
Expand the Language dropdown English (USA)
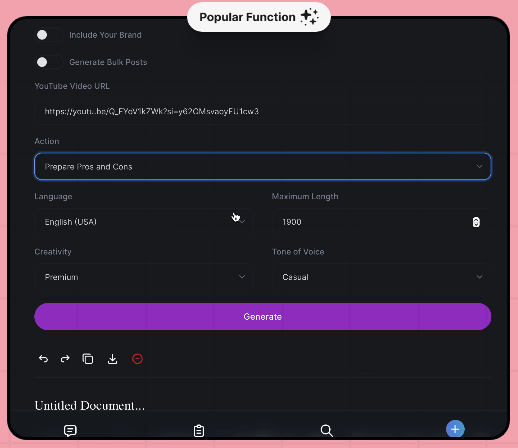pyautogui.click(x=144, y=222)
